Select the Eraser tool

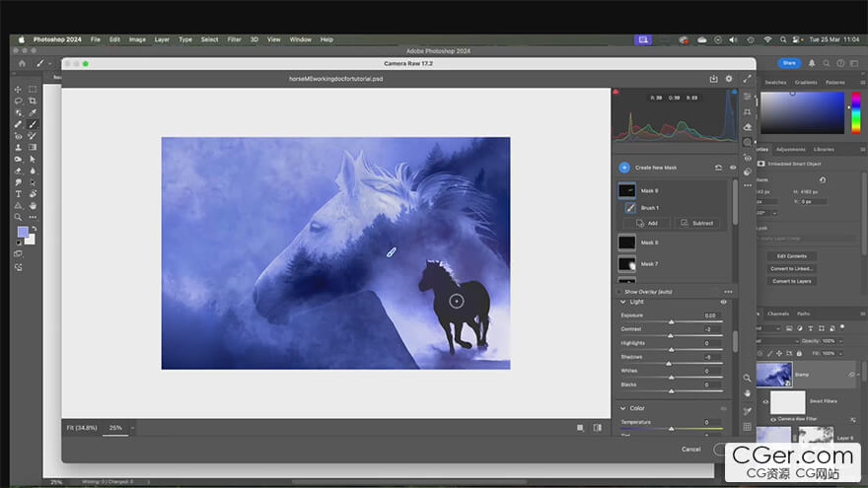click(x=18, y=171)
